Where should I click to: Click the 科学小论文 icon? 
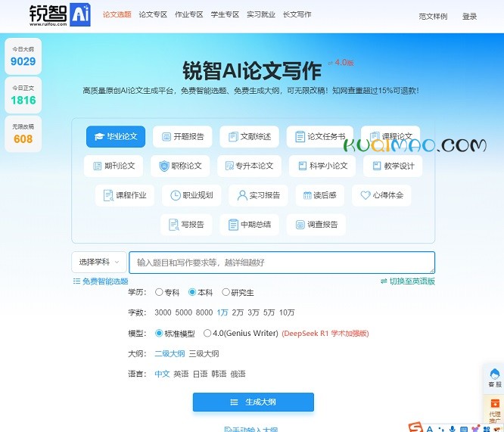(x=303, y=166)
